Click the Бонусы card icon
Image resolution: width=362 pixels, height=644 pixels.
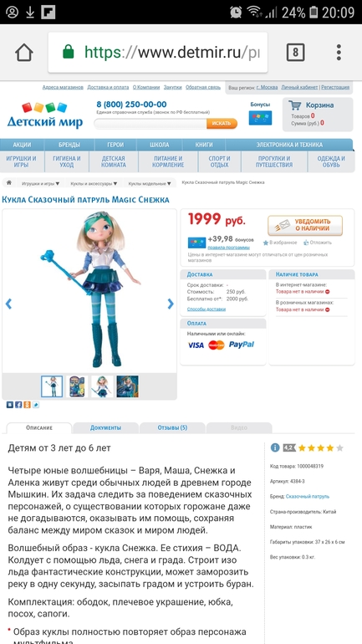point(260,117)
